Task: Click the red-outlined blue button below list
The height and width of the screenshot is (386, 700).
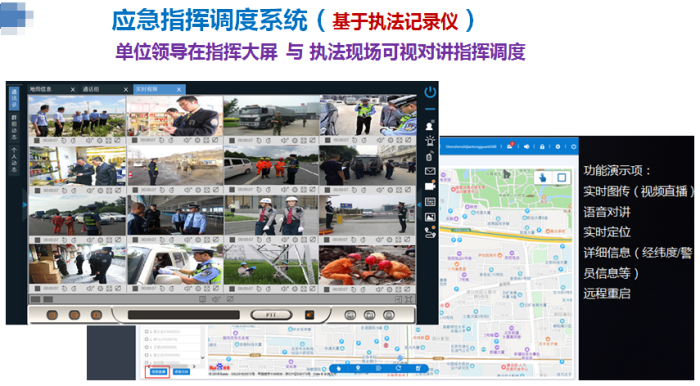Action: click(158, 371)
